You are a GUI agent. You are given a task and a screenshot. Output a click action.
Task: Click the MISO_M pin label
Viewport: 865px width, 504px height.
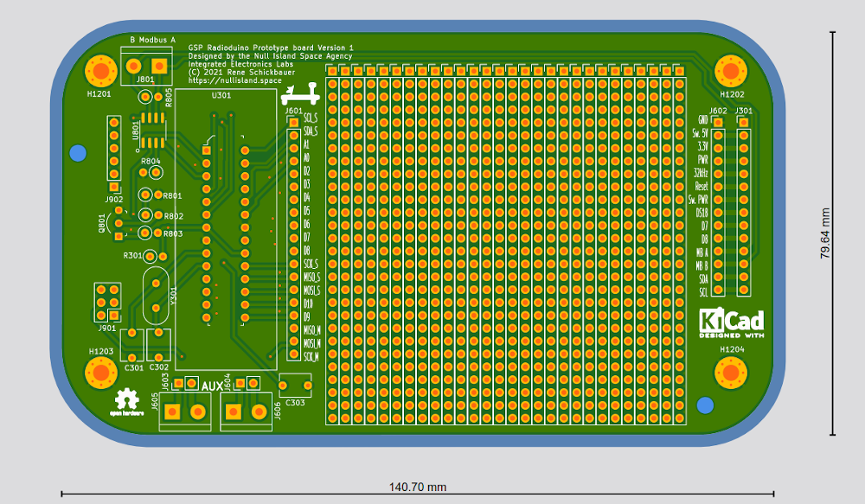pos(311,330)
